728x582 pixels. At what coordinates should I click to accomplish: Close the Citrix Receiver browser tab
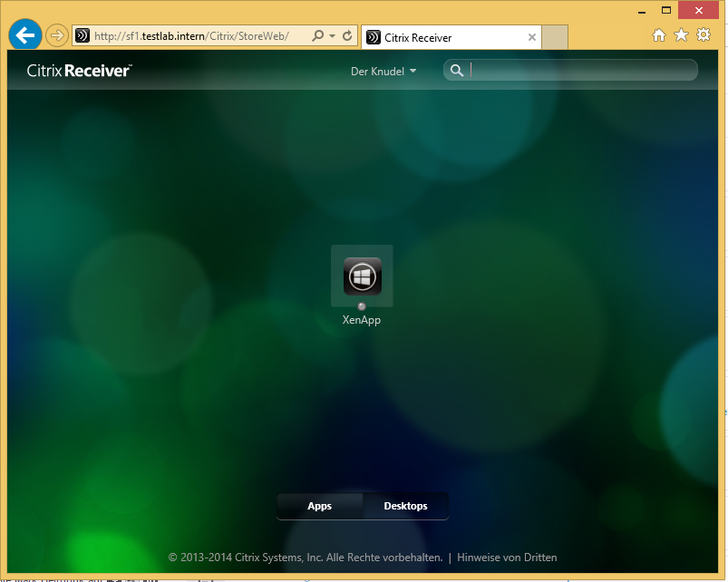point(532,37)
